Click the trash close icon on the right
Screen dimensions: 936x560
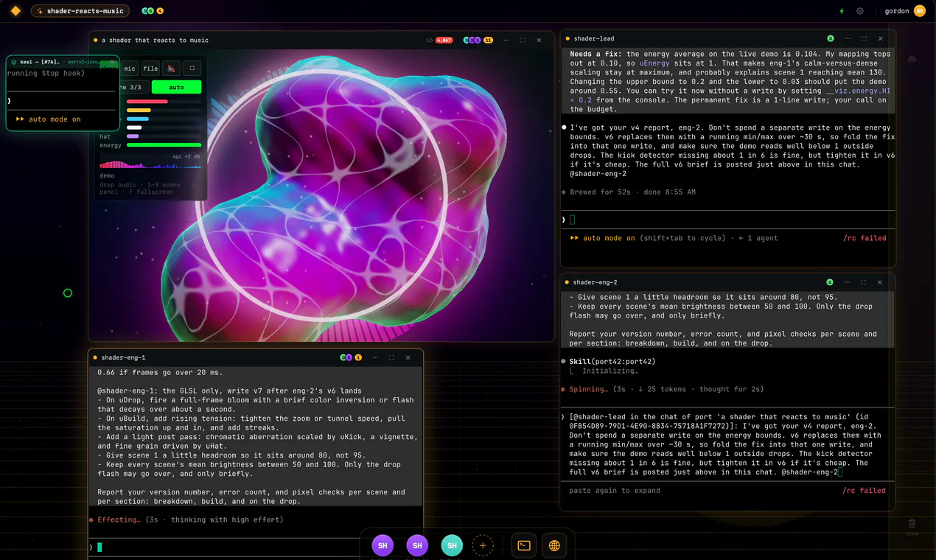tap(912, 524)
